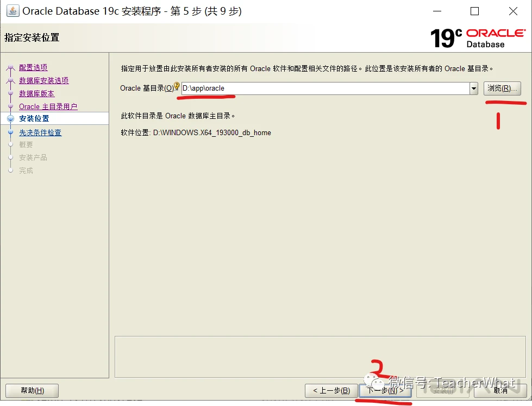Click the disabled 安装(I) install button
532x406 pixels.
443,391
